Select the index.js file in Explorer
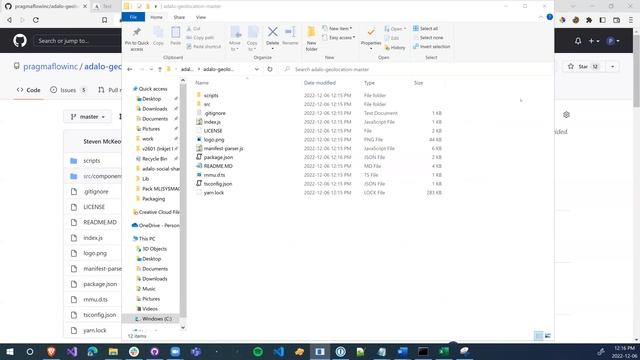Viewport: 640px width, 360px height. [x=212, y=122]
